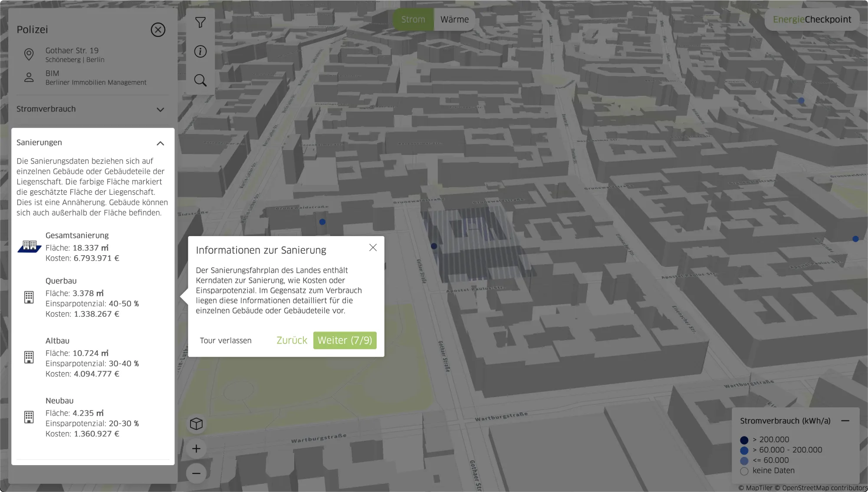The height and width of the screenshot is (492, 868).
Task: Toggle the 3D cube view
Action: [196, 424]
